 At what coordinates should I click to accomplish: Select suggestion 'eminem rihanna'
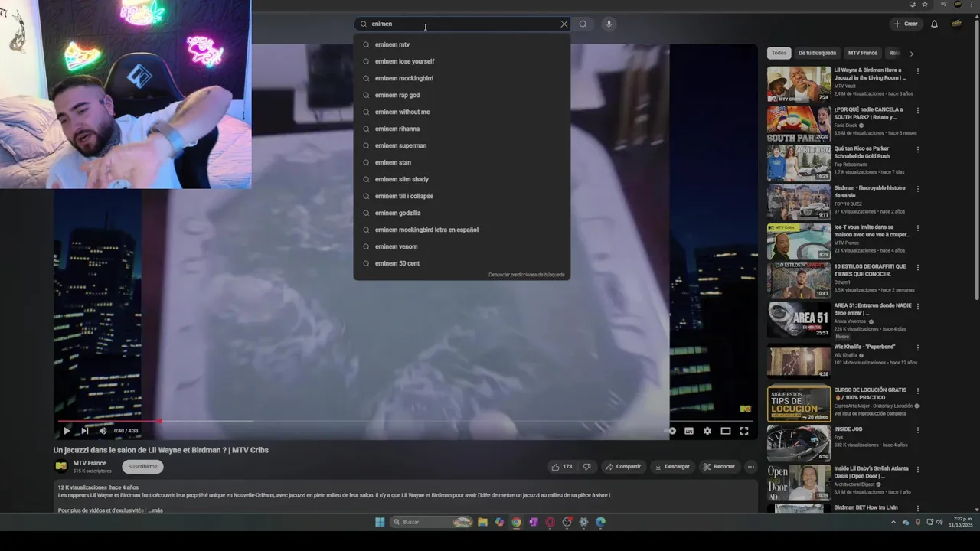pos(462,129)
